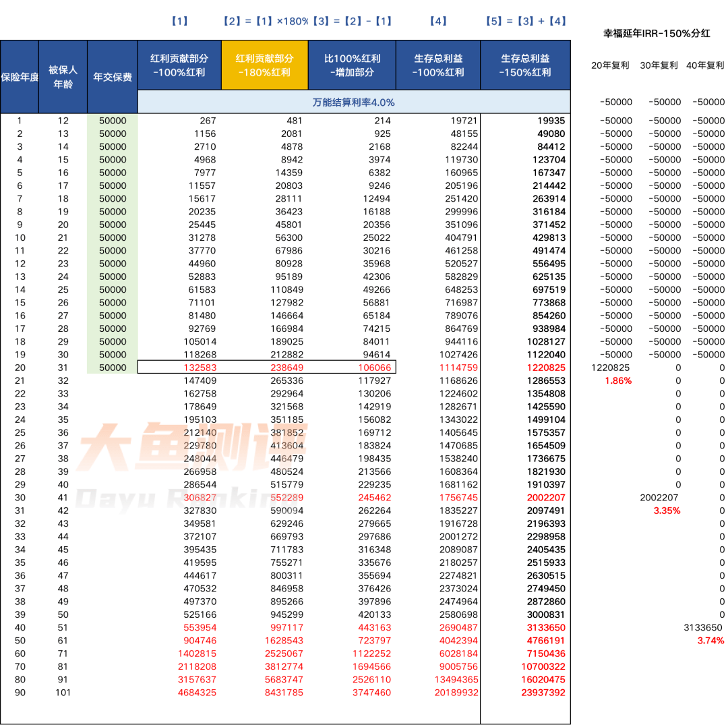This screenshot has height=725, width=728.
Task: Click the 3.35% IRR value
Action: click(667, 511)
